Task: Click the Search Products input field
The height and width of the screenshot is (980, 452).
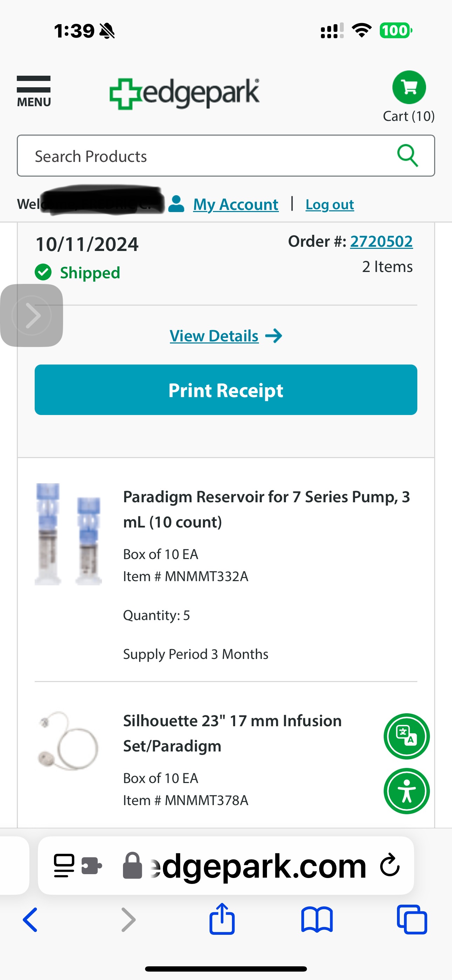Action: [205, 156]
